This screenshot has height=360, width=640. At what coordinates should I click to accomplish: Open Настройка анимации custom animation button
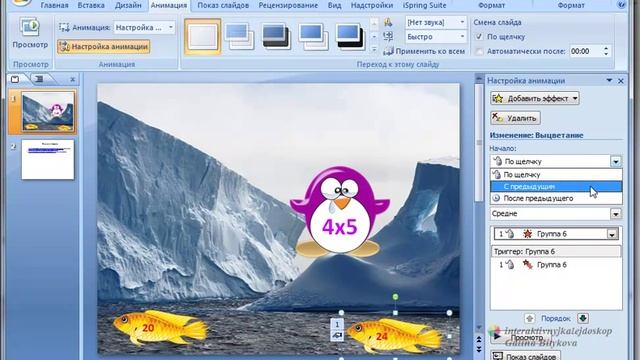tap(104, 47)
